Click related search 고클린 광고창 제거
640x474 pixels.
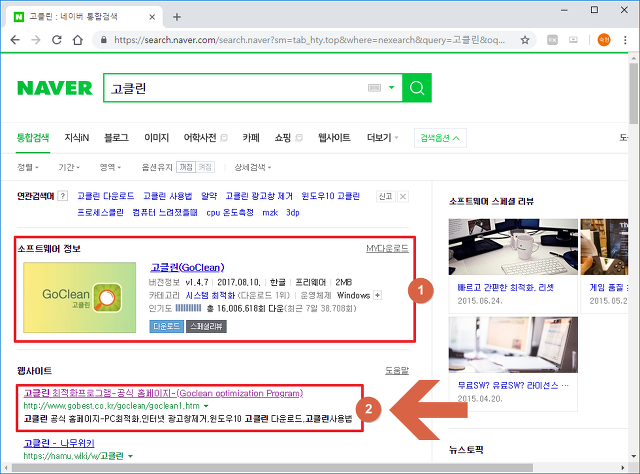tap(259, 196)
